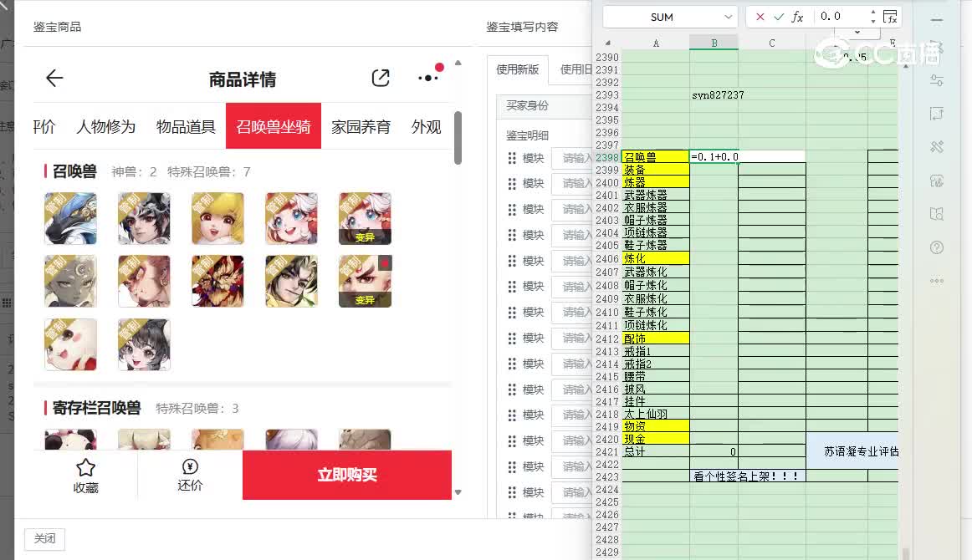The height and width of the screenshot is (560, 972).
Task: Click the 物资 cell in row 2419
Action: click(x=655, y=426)
